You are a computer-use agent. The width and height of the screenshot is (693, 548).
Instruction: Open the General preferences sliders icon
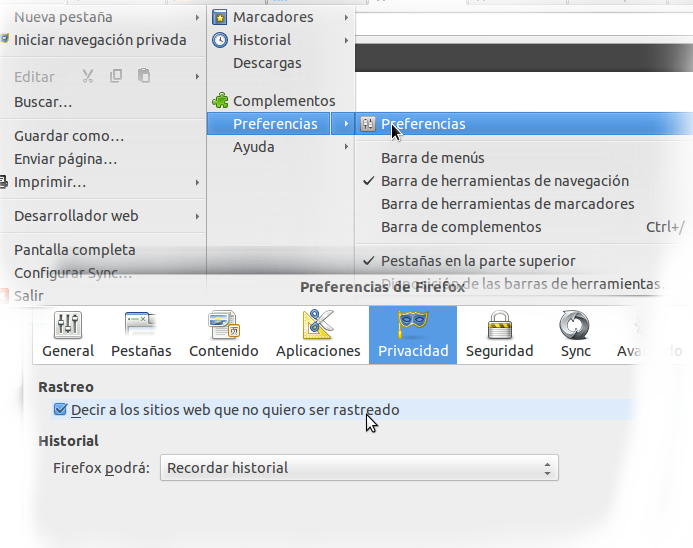[68, 325]
